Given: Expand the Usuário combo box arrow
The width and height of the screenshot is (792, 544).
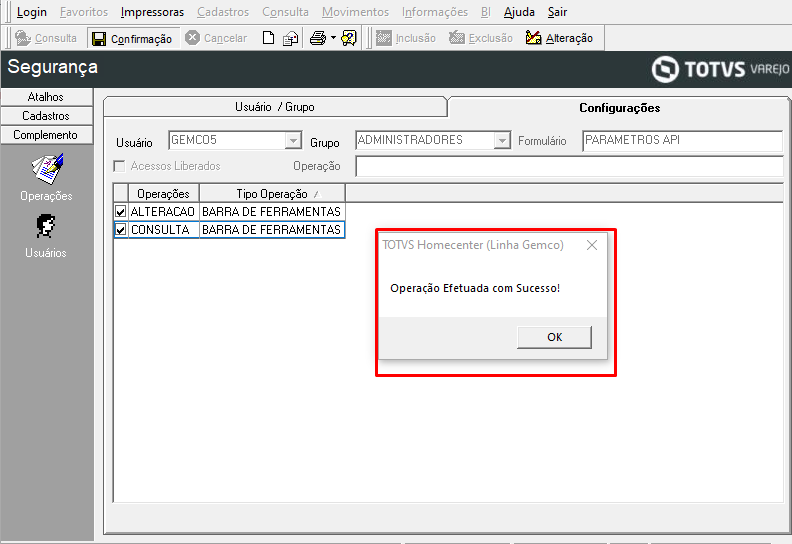Looking at the screenshot, I should click(293, 140).
